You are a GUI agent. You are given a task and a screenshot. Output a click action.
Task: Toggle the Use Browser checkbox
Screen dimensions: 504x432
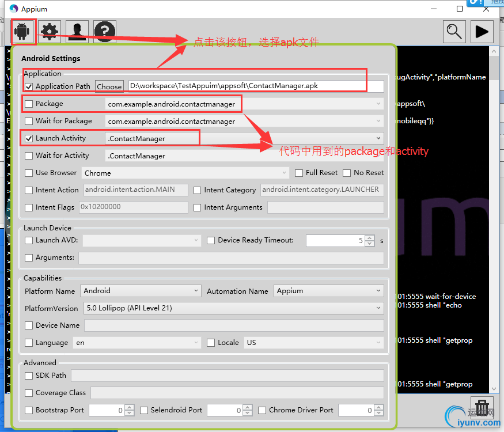(x=29, y=173)
